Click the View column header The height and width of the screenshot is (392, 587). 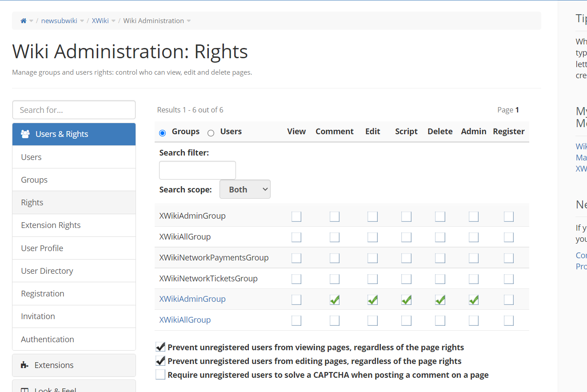(296, 132)
